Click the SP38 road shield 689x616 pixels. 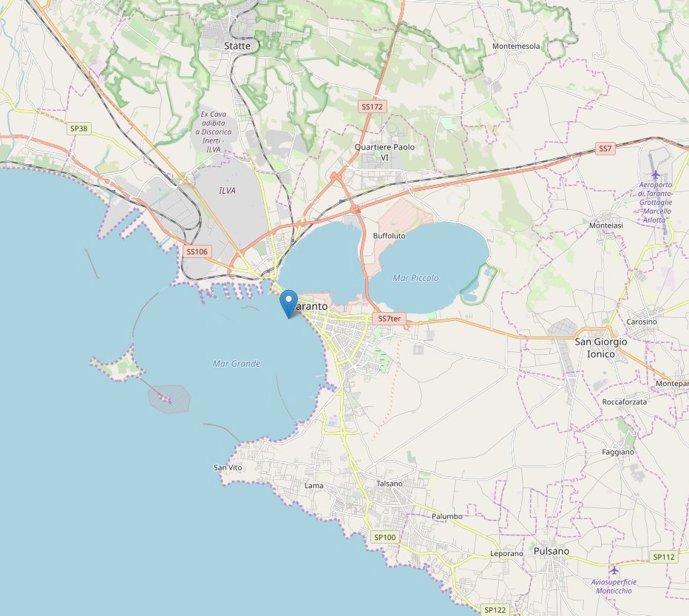(79, 129)
